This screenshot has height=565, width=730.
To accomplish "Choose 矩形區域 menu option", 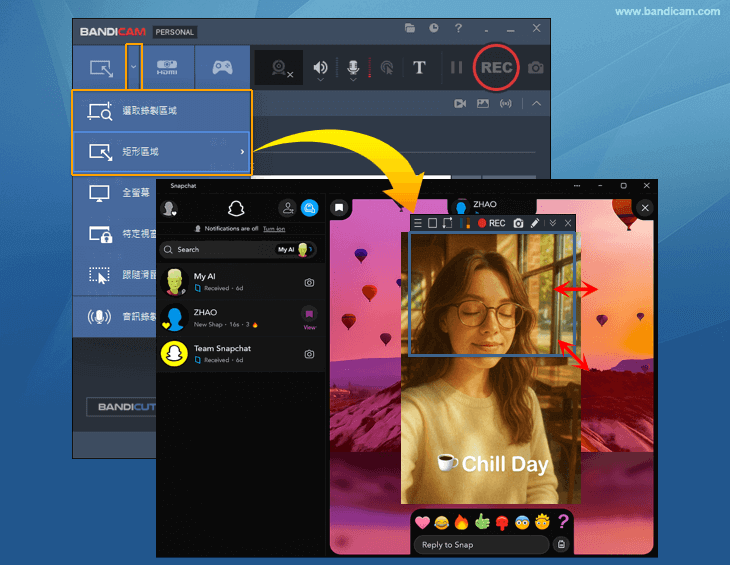I will click(162, 152).
